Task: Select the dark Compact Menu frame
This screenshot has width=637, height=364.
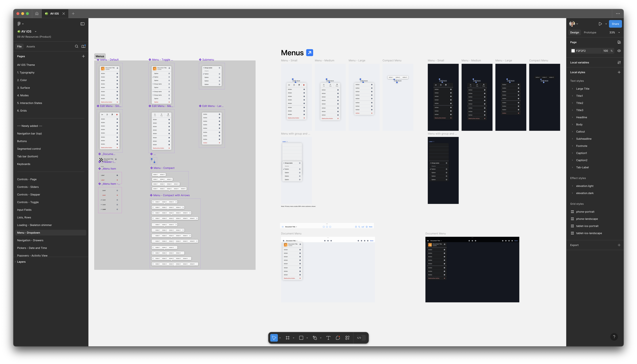Action: click(x=544, y=97)
